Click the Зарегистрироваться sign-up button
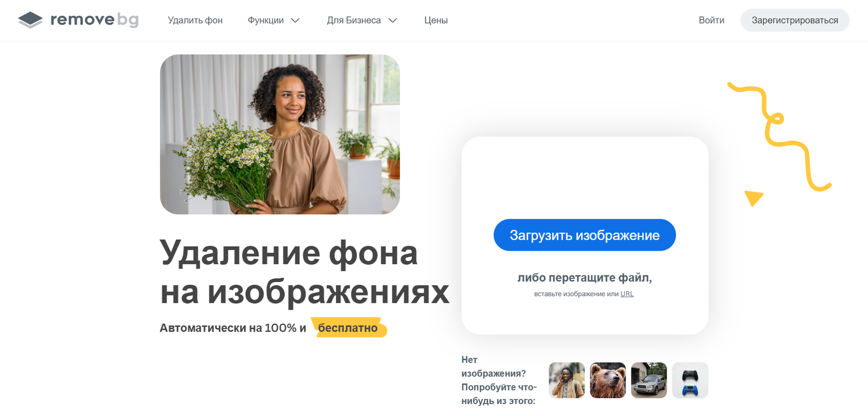 coord(795,20)
